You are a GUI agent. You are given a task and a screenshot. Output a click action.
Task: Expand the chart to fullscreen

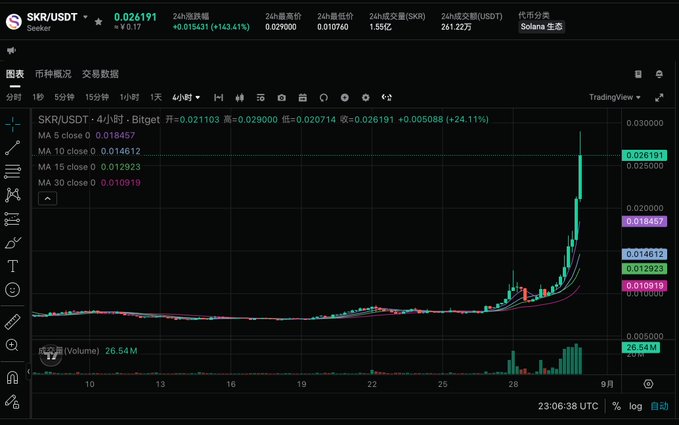point(659,97)
